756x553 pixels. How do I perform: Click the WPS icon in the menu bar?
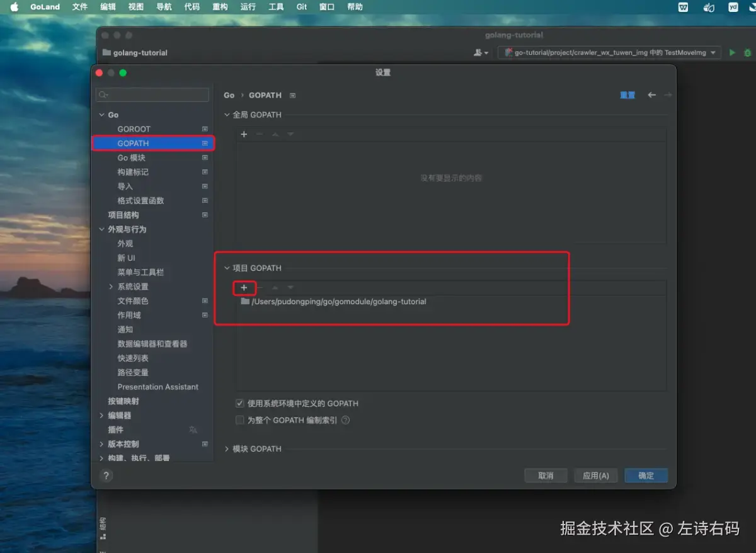[x=684, y=7]
